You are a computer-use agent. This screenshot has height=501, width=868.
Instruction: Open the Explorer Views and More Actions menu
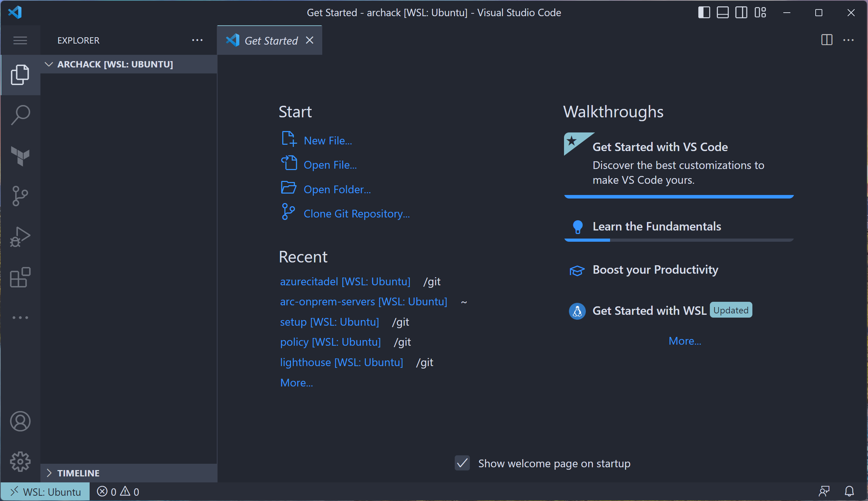[198, 40]
